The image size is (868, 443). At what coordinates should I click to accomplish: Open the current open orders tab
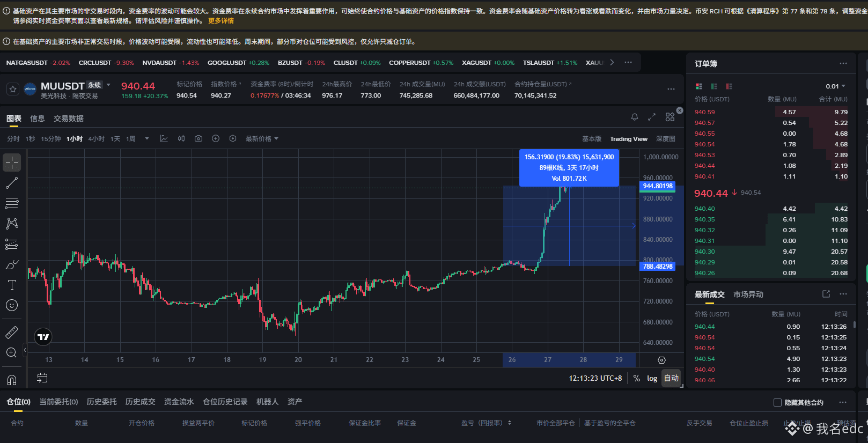tap(58, 402)
